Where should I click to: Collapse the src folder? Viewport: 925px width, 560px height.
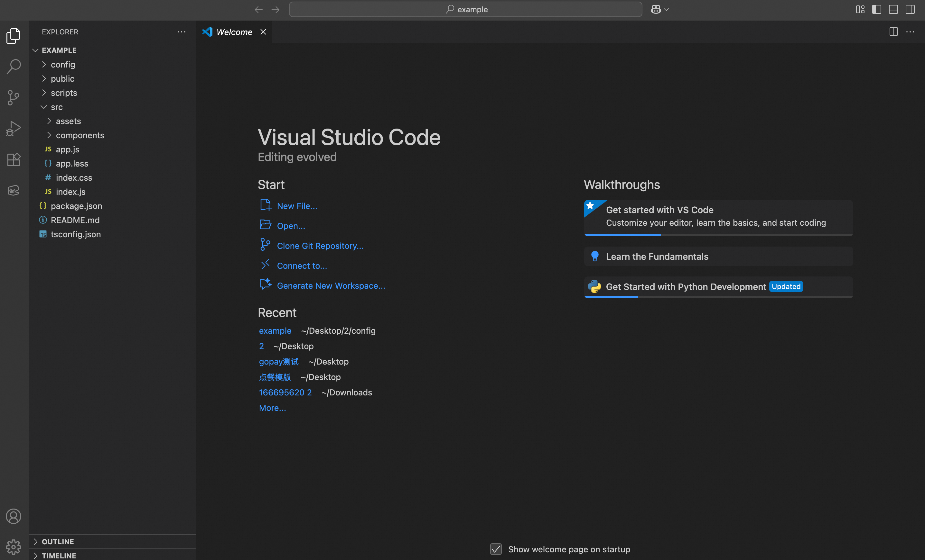coord(57,107)
